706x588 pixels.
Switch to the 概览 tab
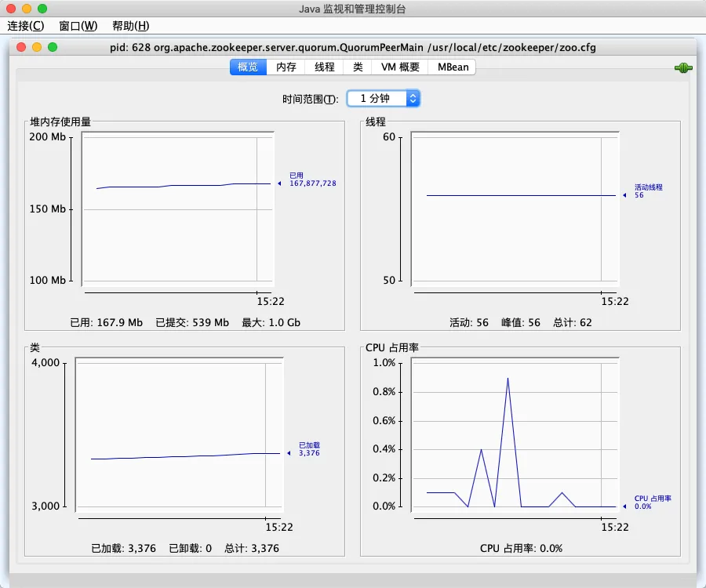coord(248,67)
